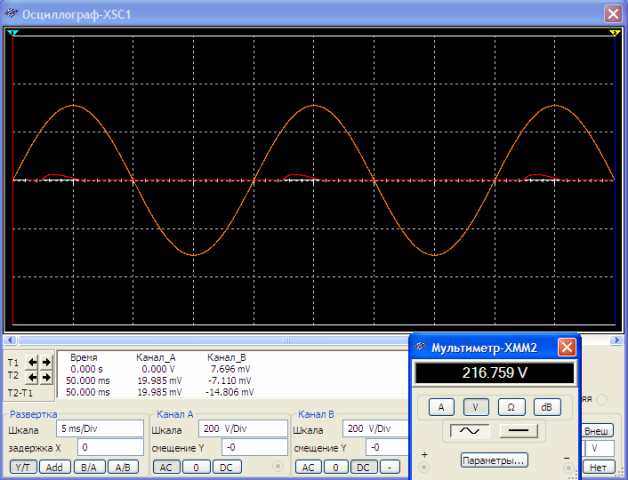Switch timebase to B/A mode

[x=89, y=467]
